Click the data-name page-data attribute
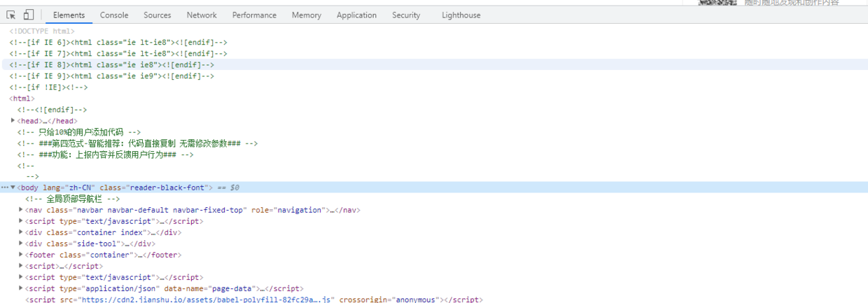 tap(211, 288)
